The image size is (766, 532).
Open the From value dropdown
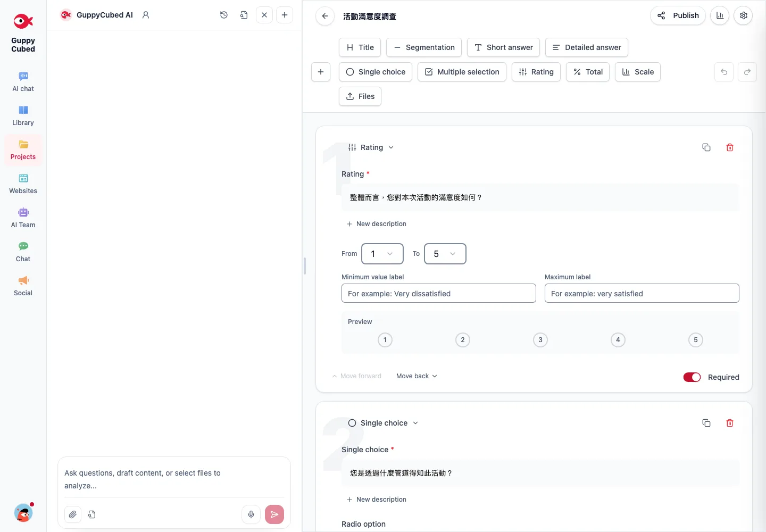[x=382, y=254]
